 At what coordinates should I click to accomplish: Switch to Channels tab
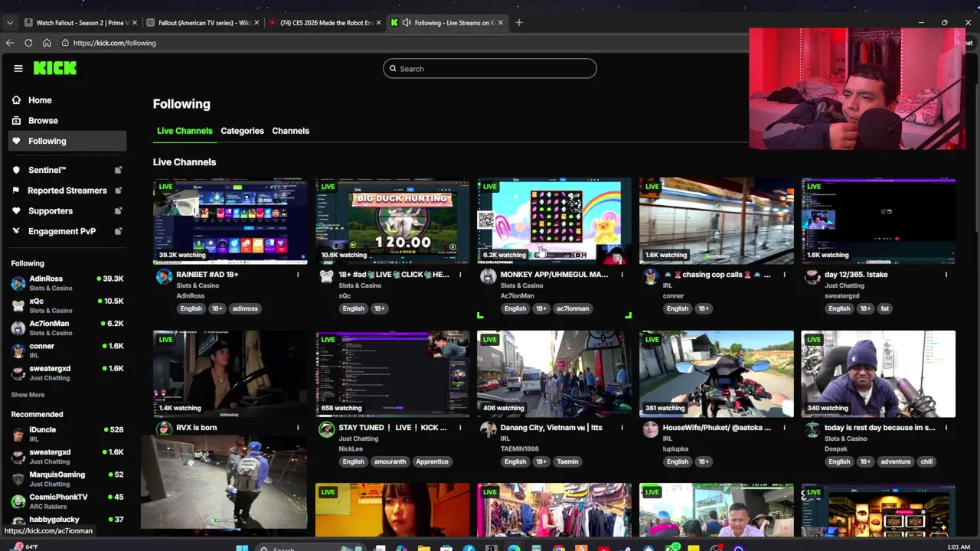(290, 131)
